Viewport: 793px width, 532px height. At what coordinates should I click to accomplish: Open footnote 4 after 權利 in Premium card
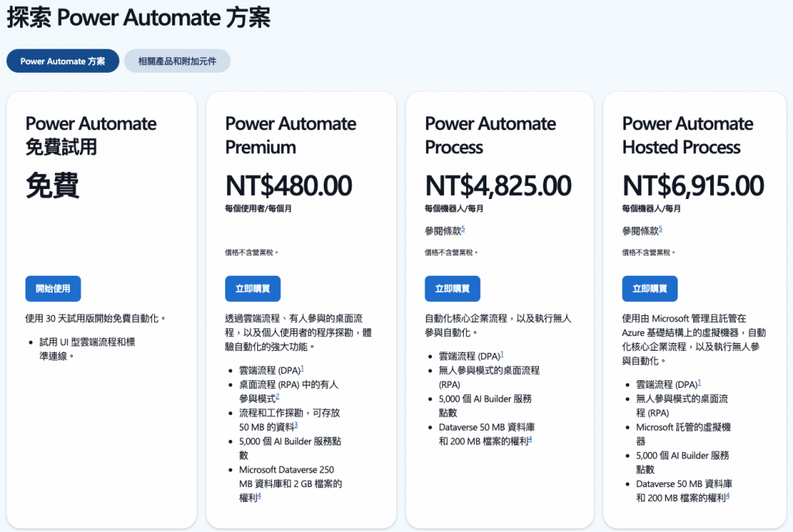[259, 496]
